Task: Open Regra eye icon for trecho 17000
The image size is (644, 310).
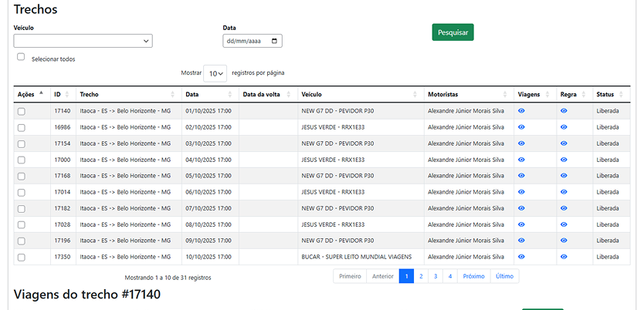Action: (x=564, y=160)
